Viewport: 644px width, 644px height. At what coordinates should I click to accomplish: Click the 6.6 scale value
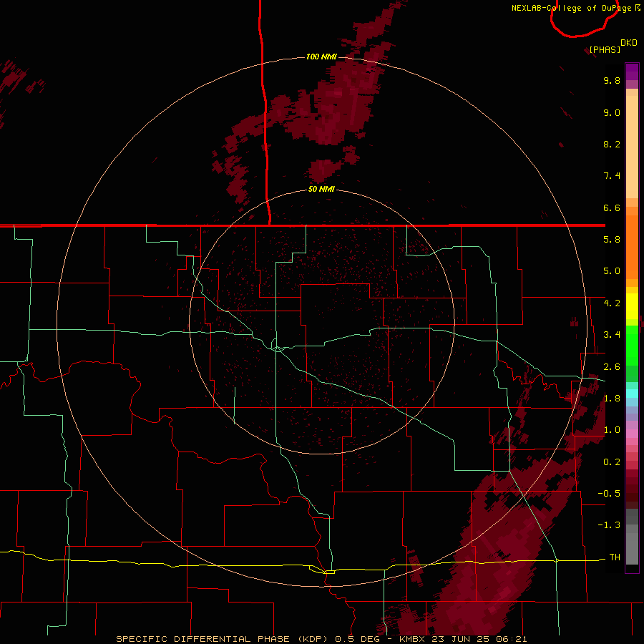coord(612,208)
